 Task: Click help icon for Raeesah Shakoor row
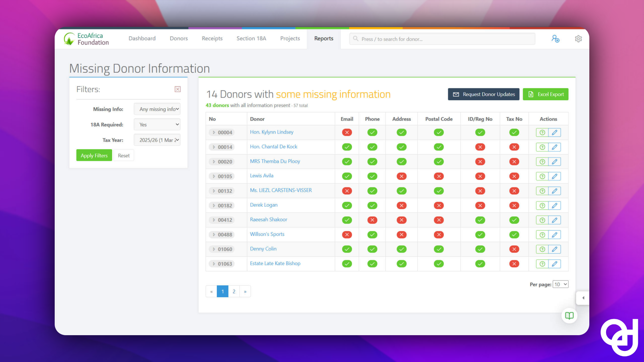542,220
